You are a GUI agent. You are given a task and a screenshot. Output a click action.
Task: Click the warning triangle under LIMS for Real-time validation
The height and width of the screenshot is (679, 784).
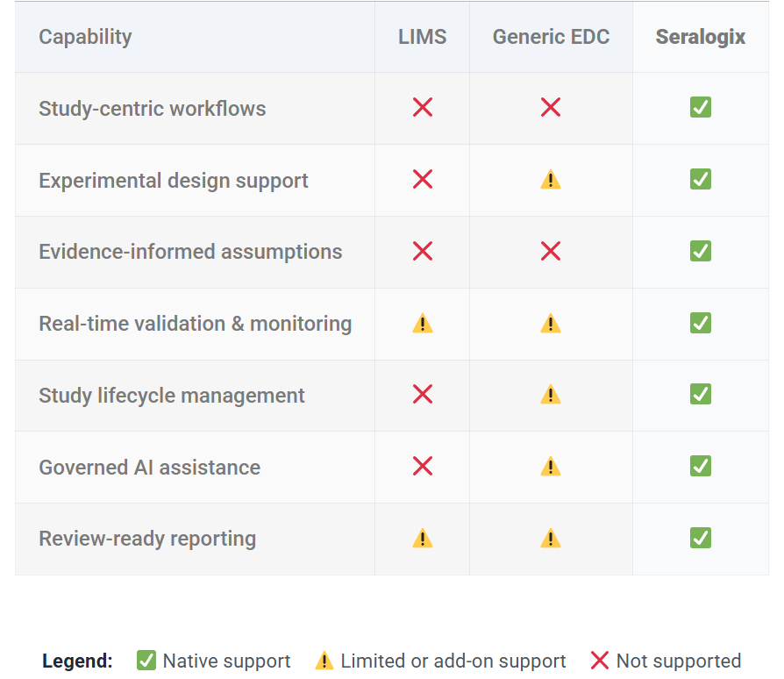(x=422, y=323)
